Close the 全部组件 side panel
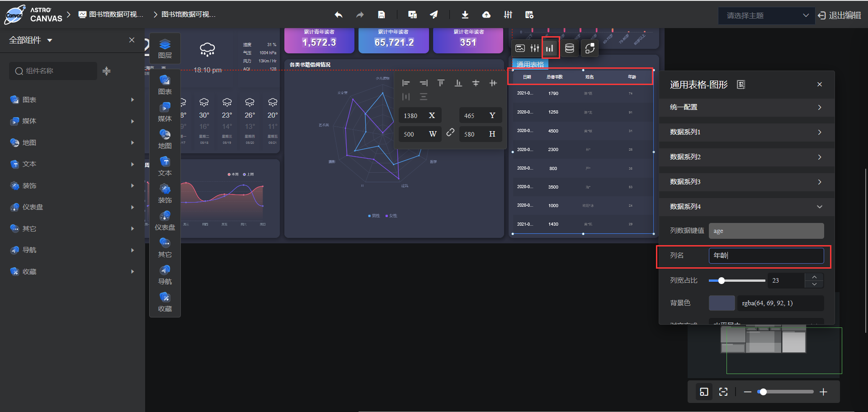The width and height of the screenshot is (868, 412). tap(132, 40)
